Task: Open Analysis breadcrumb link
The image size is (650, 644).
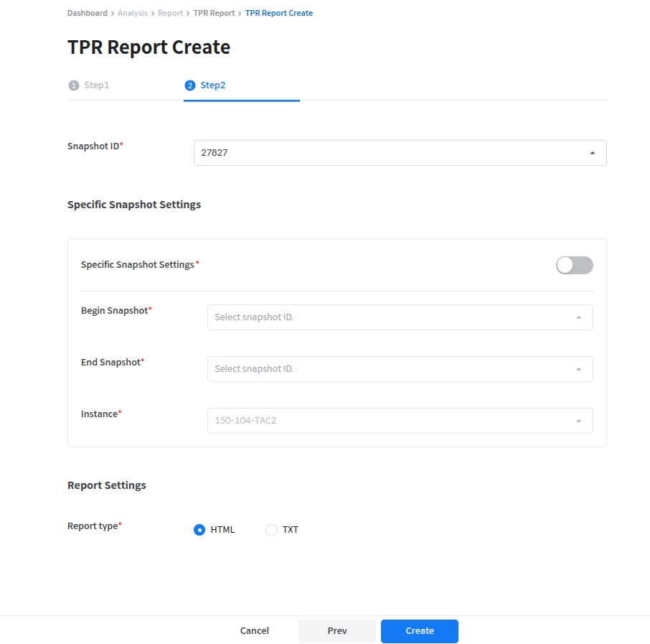Action: point(132,13)
